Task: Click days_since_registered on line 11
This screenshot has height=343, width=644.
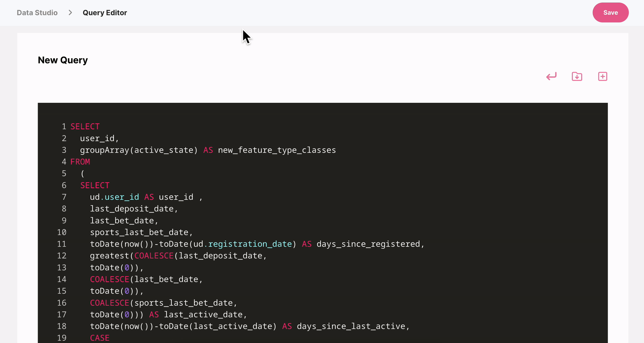Action: click(368, 244)
